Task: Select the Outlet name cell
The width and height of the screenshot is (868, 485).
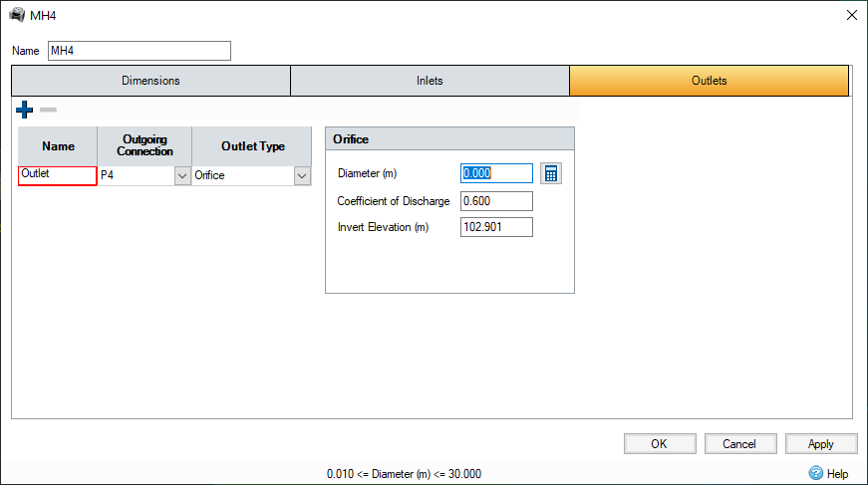Action: [x=58, y=176]
